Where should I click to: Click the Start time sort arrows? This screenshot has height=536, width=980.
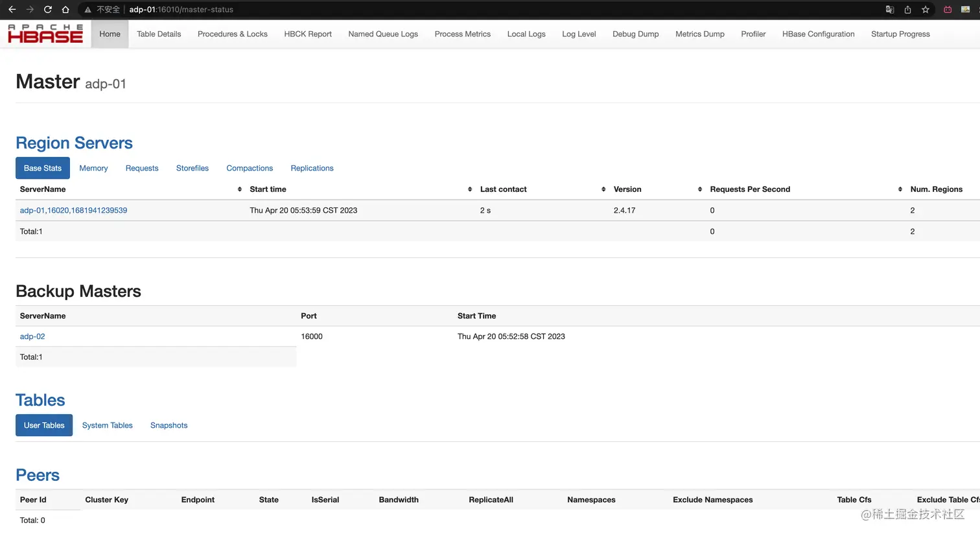click(x=469, y=189)
